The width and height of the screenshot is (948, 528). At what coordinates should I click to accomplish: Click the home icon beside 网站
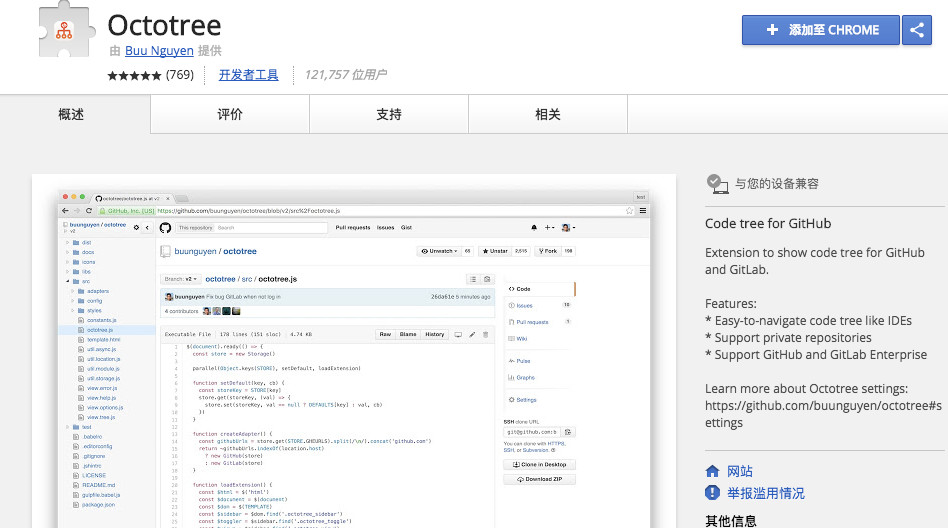(x=713, y=471)
